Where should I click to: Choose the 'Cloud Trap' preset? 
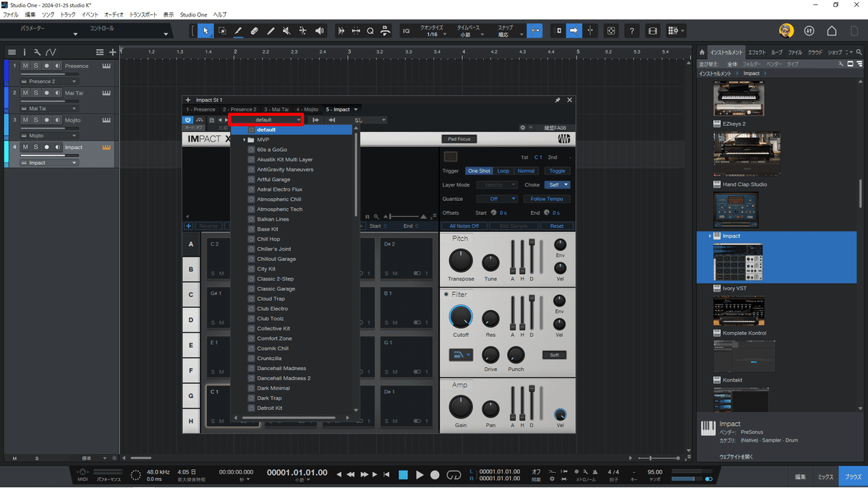point(271,299)
